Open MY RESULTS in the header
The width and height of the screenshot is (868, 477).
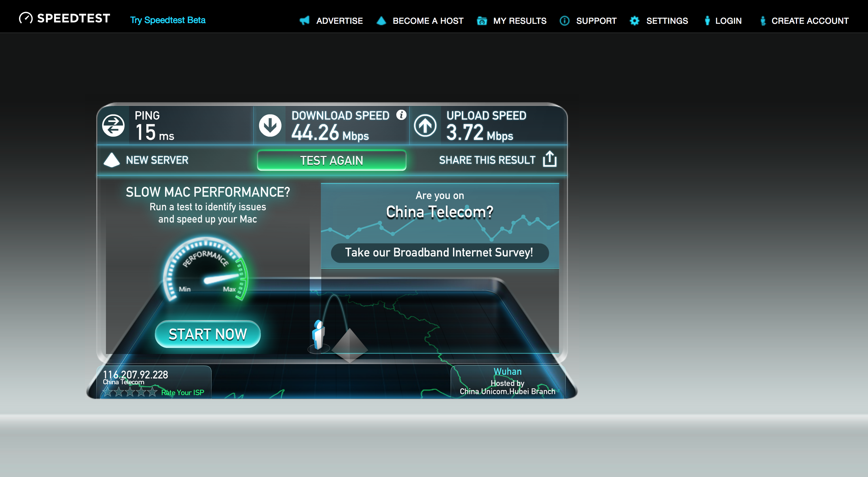pos(520,21)
